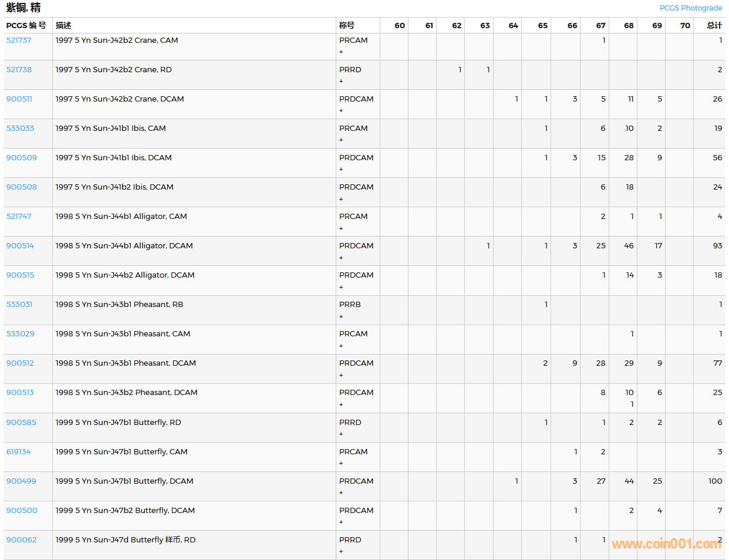Expand plus icon for 900499 Butterfly DCAM
729x560 pixels.
pyautogui.click(x=341, y=493)
